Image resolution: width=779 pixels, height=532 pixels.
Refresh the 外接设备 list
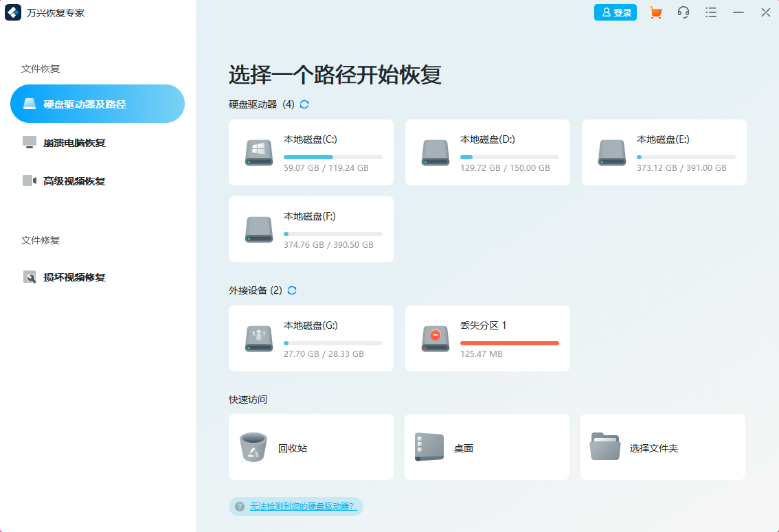(291, 290)
